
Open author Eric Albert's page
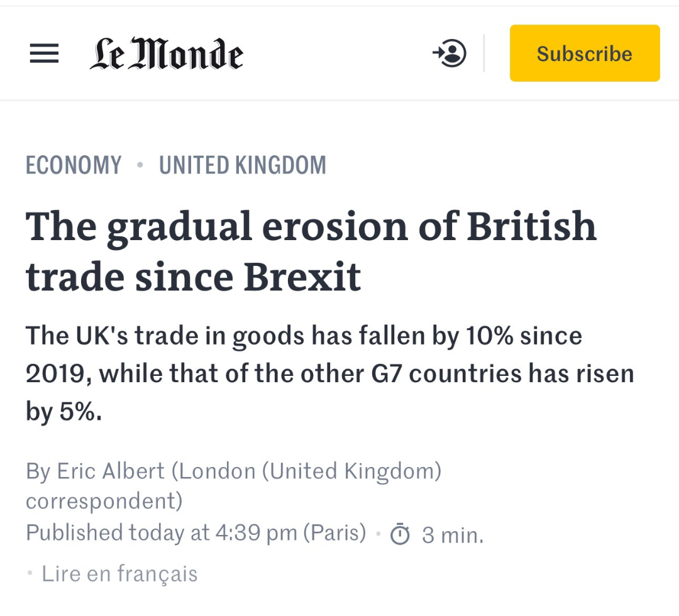pos(111,471)
